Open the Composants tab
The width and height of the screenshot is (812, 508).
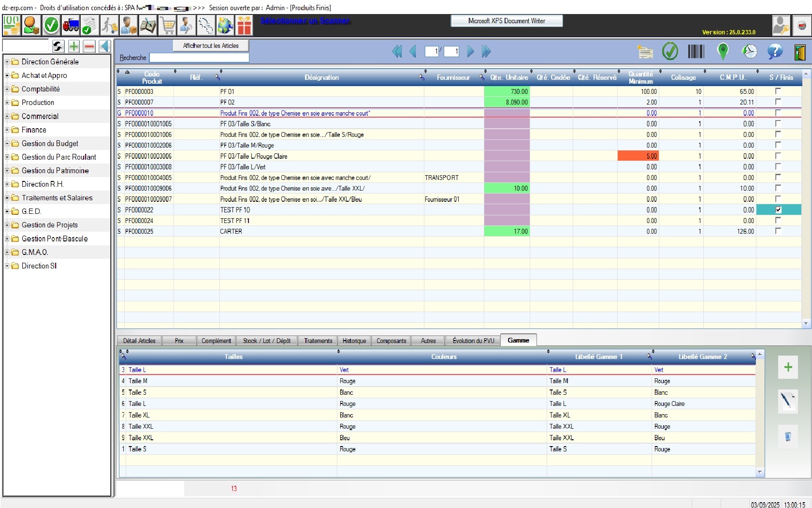[x=391, y=341]
